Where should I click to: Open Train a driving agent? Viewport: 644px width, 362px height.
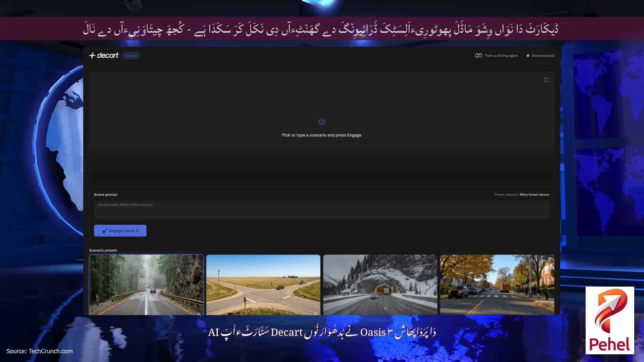496,56
